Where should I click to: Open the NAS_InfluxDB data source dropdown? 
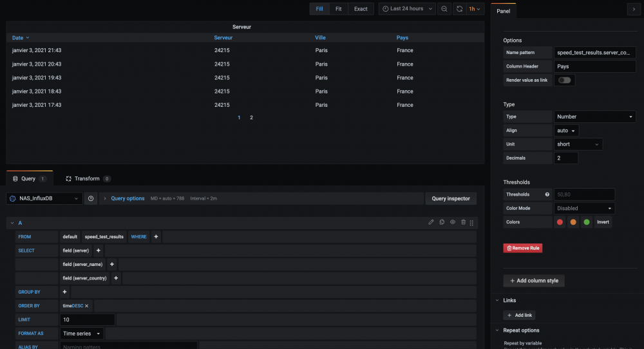45,199
